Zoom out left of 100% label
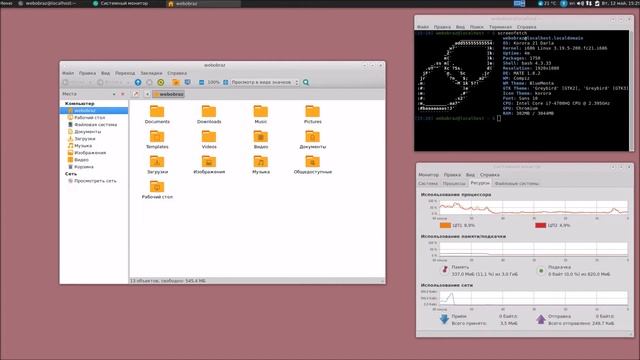Image resolution: width=640 pixels, height=360 pixels. [202, 82]
